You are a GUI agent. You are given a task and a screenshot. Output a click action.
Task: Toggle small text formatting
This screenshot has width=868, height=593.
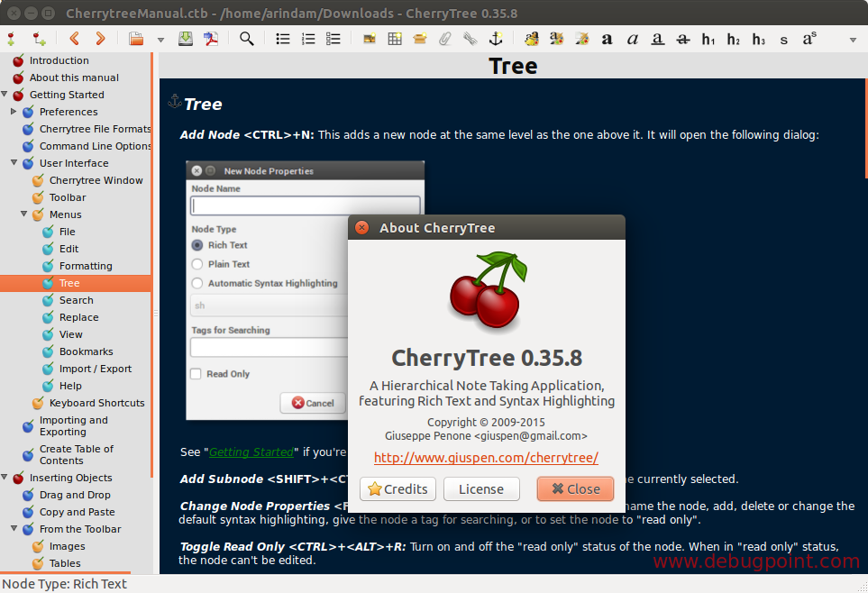click(x=783, y=40)
